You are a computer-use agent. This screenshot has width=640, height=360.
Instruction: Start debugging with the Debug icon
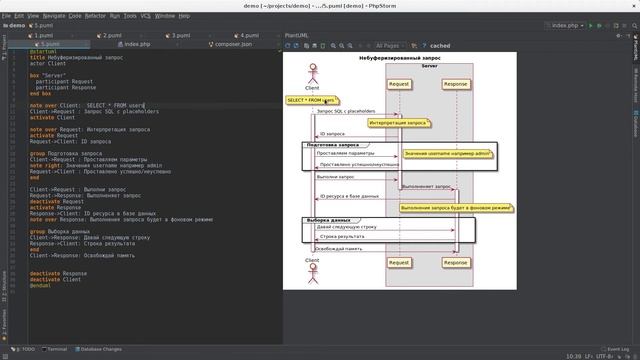pos(599,25)
